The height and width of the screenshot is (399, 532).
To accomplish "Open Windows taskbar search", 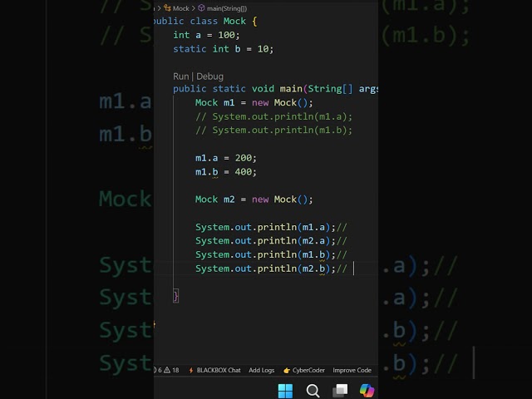I will 313,391.
